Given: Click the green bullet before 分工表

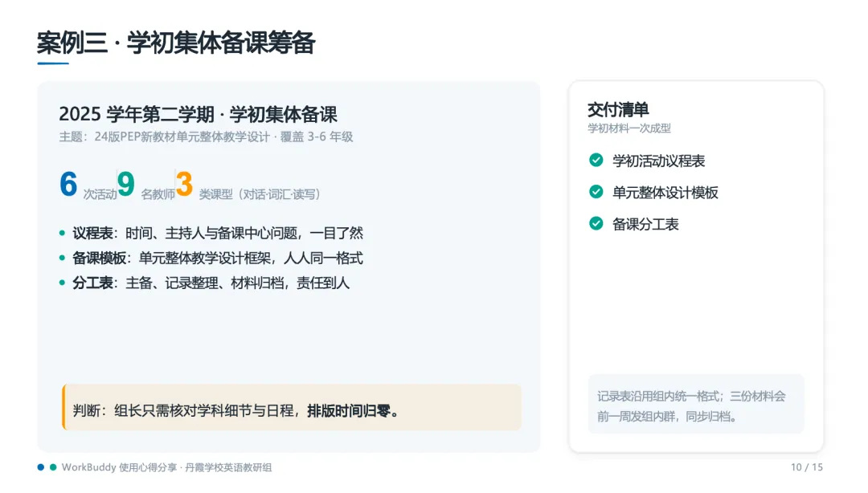Looking at the screenshot, I should tap(62, 283).
